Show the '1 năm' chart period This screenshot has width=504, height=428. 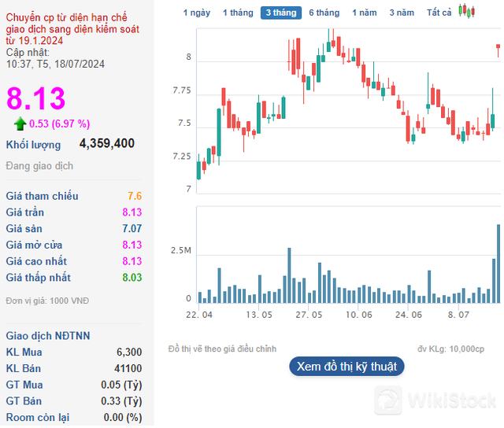click(x=365, y=13)
